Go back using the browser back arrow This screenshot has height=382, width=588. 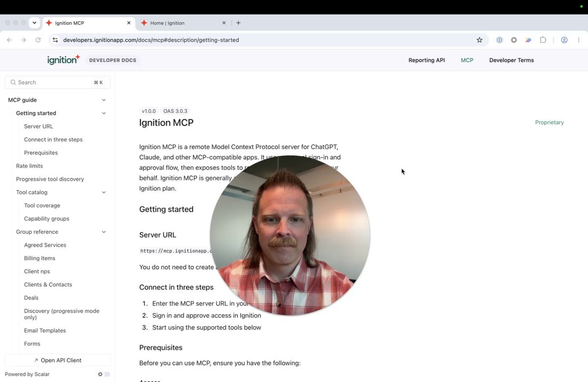pyautogui.click(x=10, y=40)
